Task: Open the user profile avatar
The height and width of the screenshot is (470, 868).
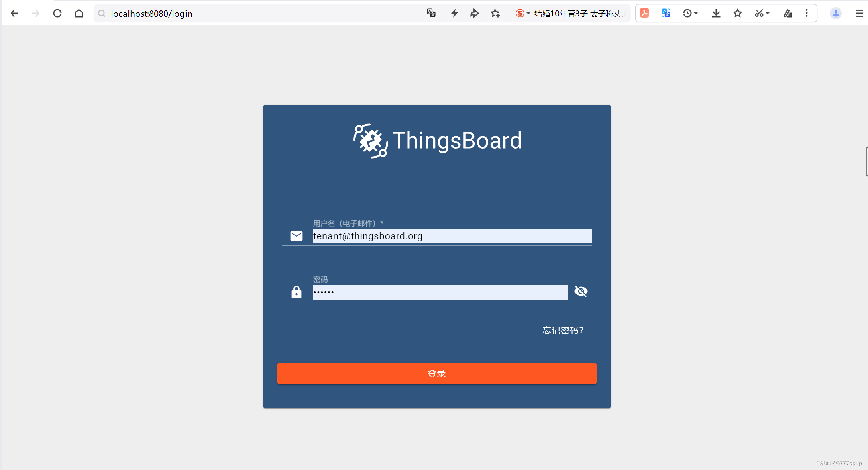Action: tap(836, 13)
